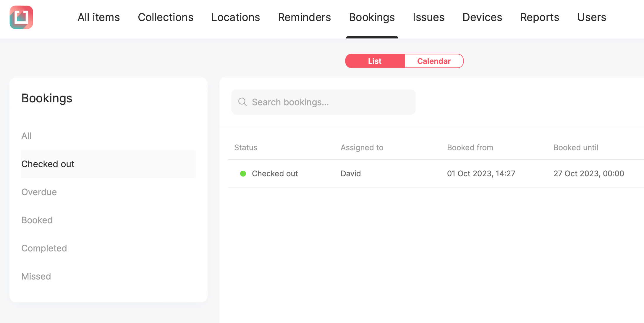Viewport: 644px width, 323px height.
Task: Switch to the Reminders tab
Action: [x=305, y=17]
